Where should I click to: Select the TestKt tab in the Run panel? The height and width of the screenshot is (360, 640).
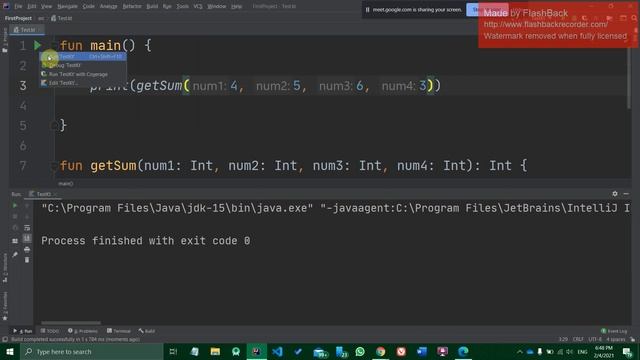tap(43, 194)
